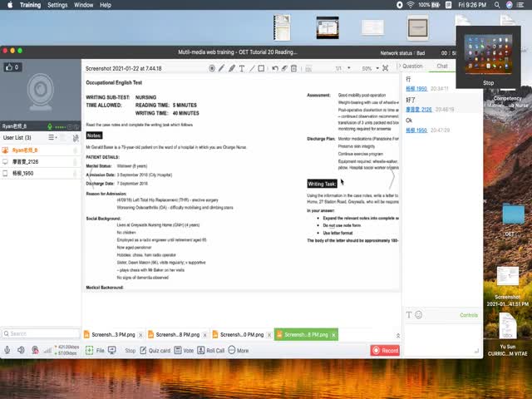Close the green active screenshot tab

point(332,334)
